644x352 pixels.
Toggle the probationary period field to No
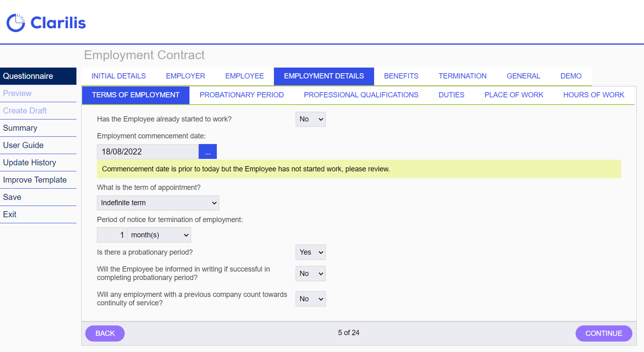point(311,252)
